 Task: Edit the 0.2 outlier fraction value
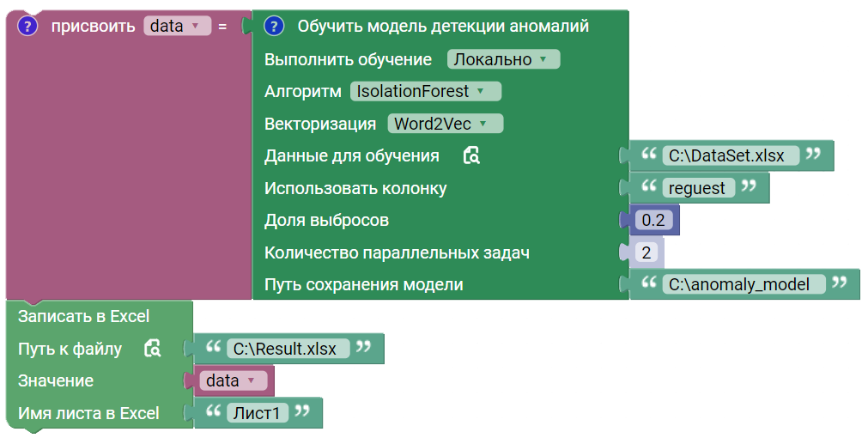(x=653, y=221)
